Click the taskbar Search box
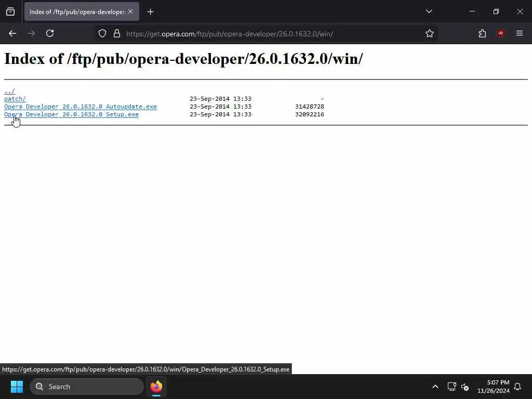 tap(87, 387)
